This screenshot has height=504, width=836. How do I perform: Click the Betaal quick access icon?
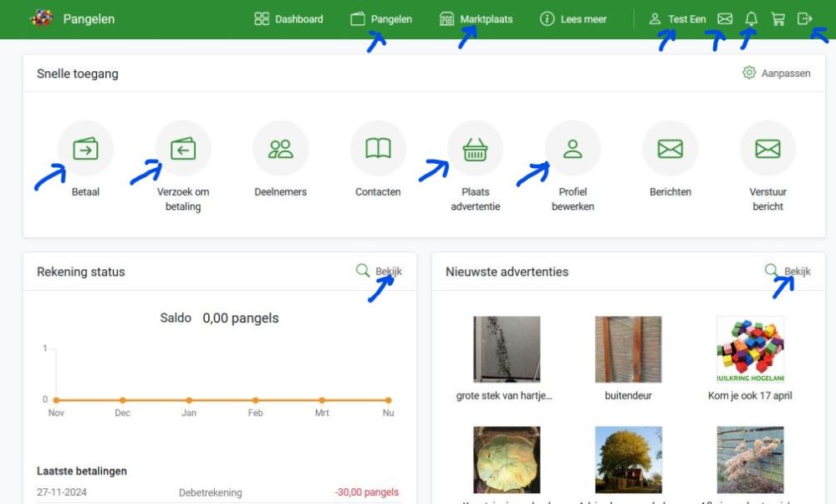[85, 149]
